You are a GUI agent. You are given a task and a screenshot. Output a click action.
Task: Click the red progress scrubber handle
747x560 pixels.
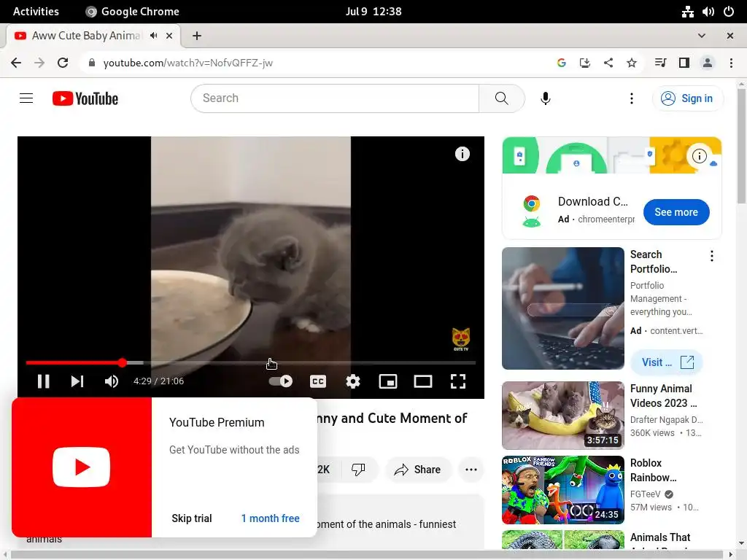(123, 363)
